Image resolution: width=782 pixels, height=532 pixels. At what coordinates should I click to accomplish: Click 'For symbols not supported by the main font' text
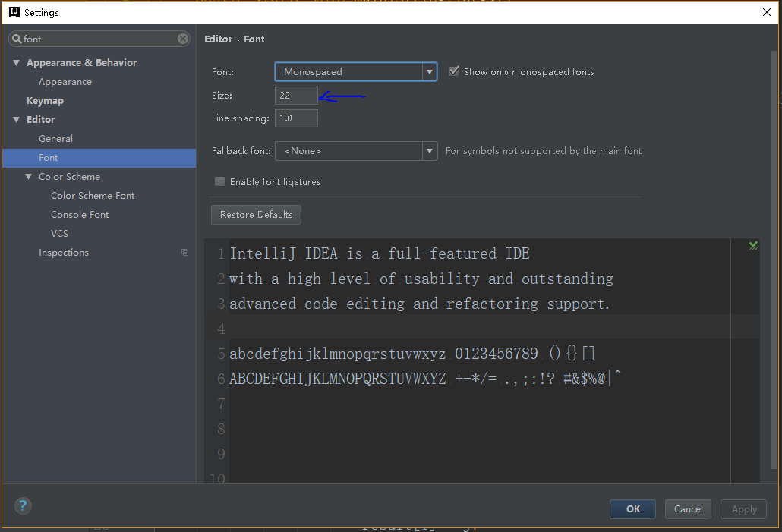coord(544,151)
